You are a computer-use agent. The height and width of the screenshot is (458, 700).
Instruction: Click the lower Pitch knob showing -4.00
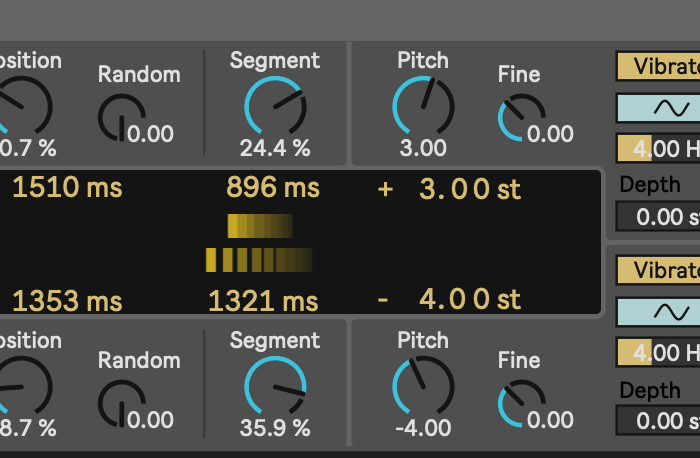point(423,387)
